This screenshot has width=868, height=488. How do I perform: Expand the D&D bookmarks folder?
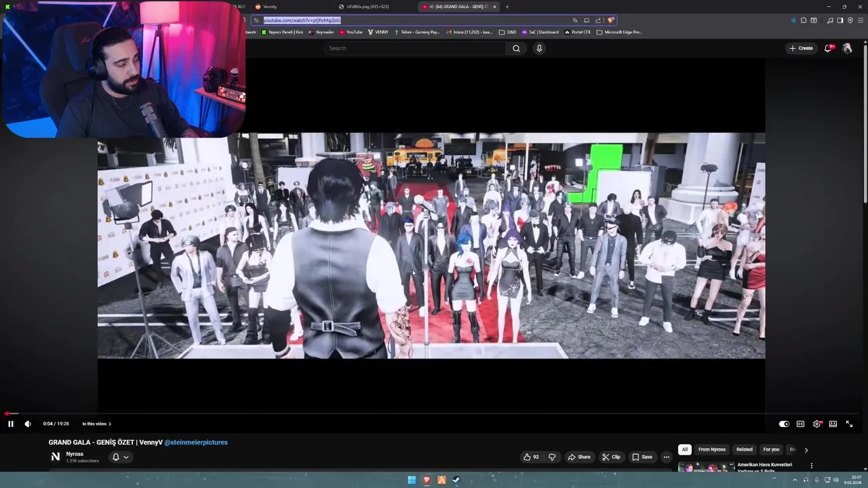(x=508, y=32)
